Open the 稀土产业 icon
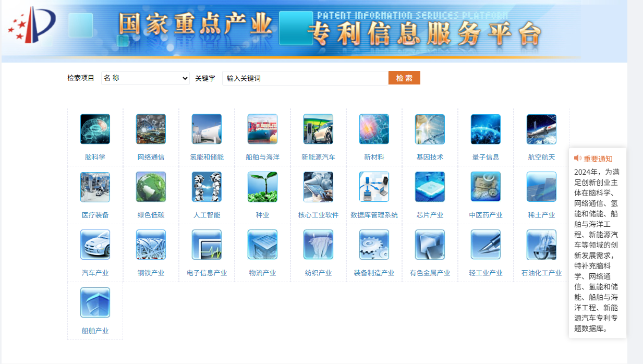The height and width of the screenshot is (364, 643). [x=541, y=187]
